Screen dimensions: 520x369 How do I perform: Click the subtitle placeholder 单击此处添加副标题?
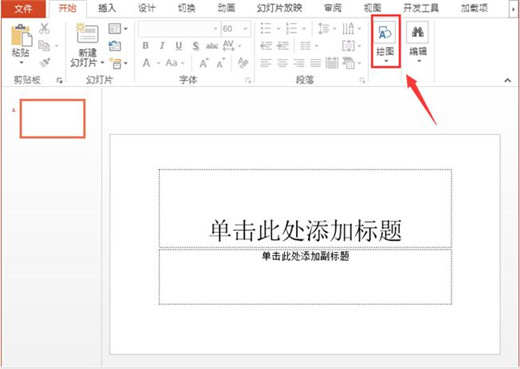(305, 277)
